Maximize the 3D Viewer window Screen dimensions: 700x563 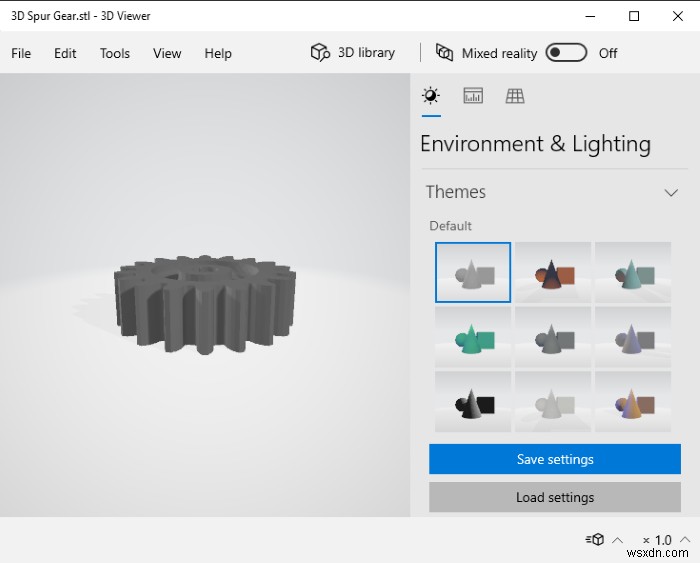pos(634,16)
